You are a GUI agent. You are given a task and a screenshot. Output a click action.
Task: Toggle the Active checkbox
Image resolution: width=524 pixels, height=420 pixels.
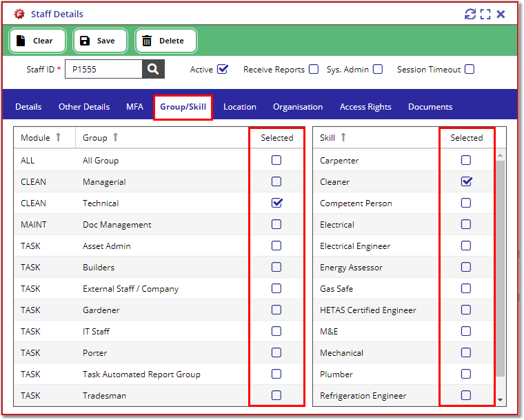[223, 69]
